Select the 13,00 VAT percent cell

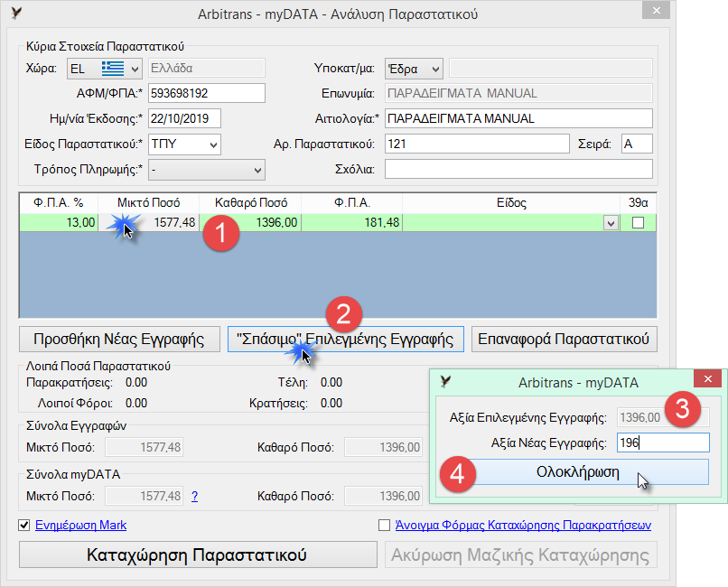59,223
